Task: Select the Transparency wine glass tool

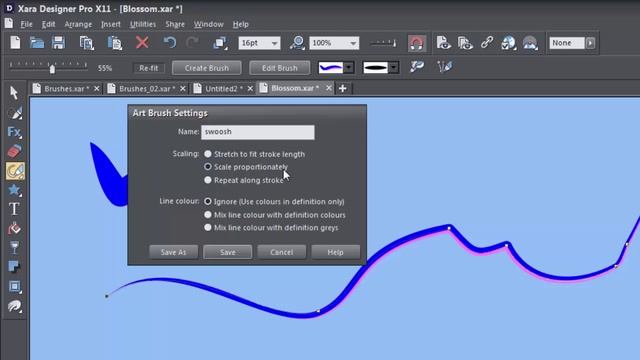Action: pyautogui.click(x=14, y=248)
